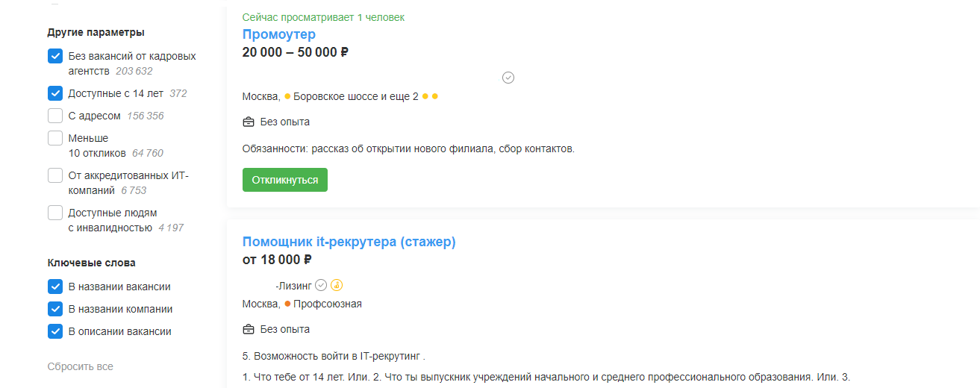Click the yellow metro dots after 'и еще 2'
The height and width of the screenshot is (388, 980).
click(x=430, y=96)
